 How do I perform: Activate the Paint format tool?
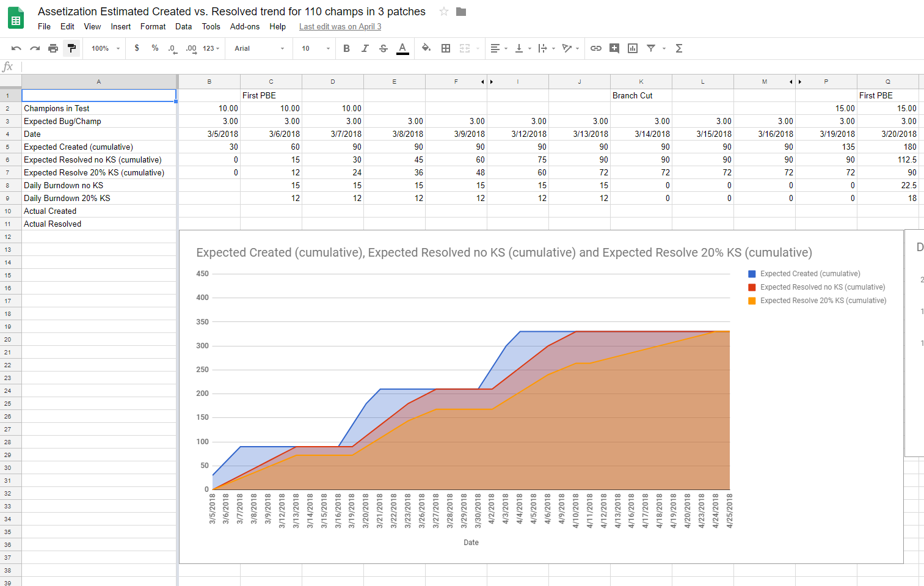coord(71,48)
